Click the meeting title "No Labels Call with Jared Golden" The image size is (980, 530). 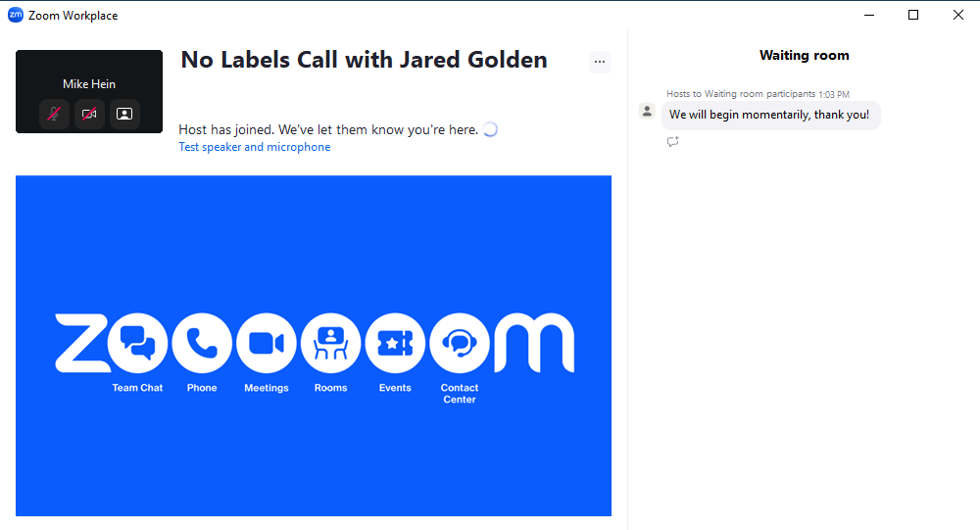364,61
